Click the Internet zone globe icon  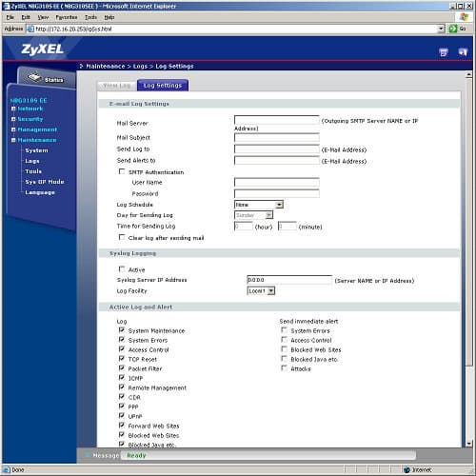[x=407, y=469]
